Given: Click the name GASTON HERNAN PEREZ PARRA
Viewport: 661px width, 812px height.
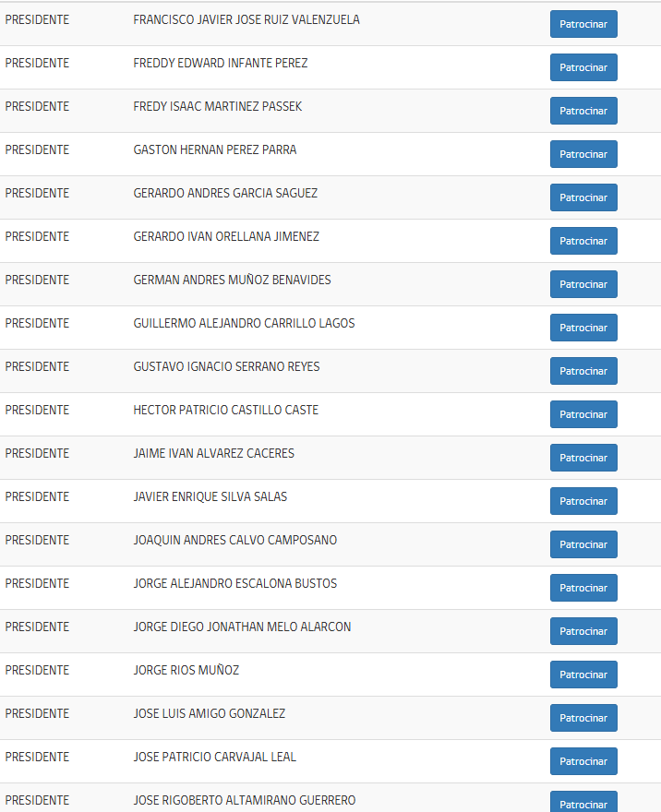Looking at the screenshot, I should pyautogui.click(x=215, y=149).
